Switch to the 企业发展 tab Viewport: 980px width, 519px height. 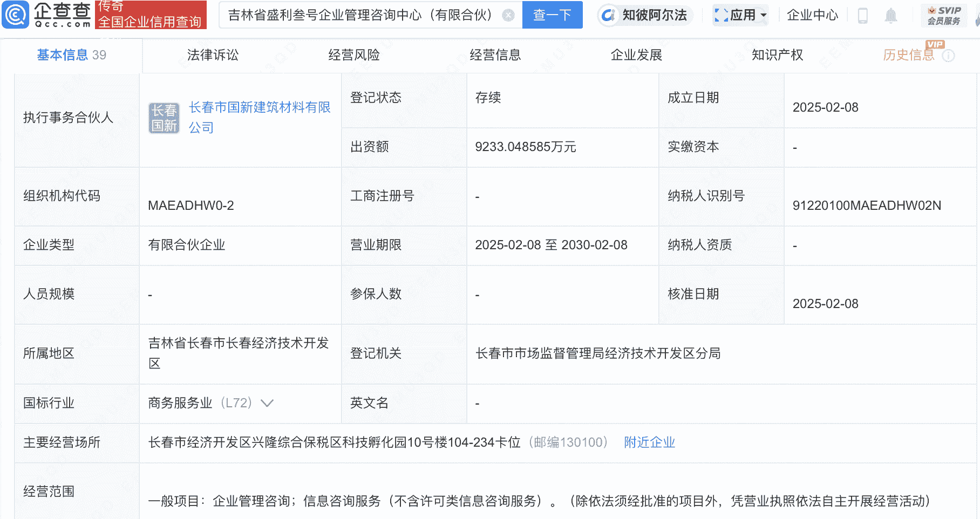[637, 54]
